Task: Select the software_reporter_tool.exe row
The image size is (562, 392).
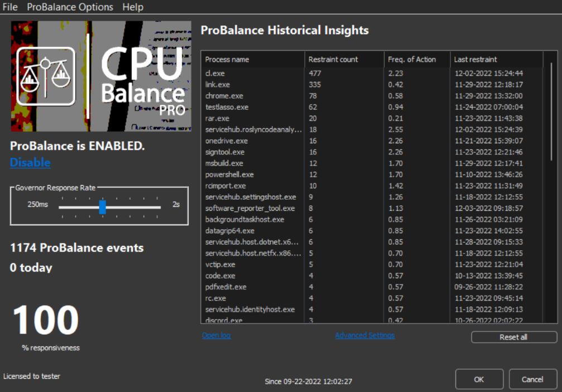Action: point(372,209)
